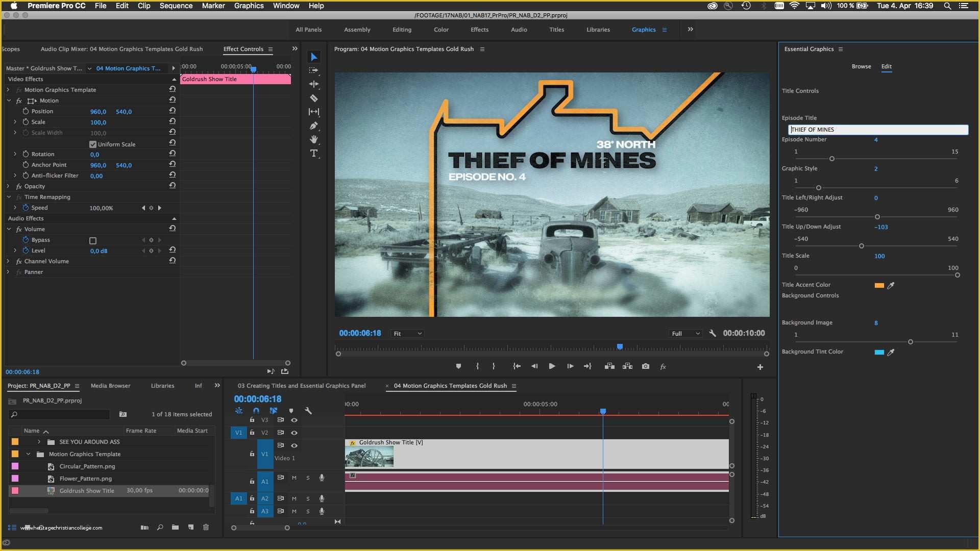Click the Browse button in Essential Graphics

click(x=862, y=66)
